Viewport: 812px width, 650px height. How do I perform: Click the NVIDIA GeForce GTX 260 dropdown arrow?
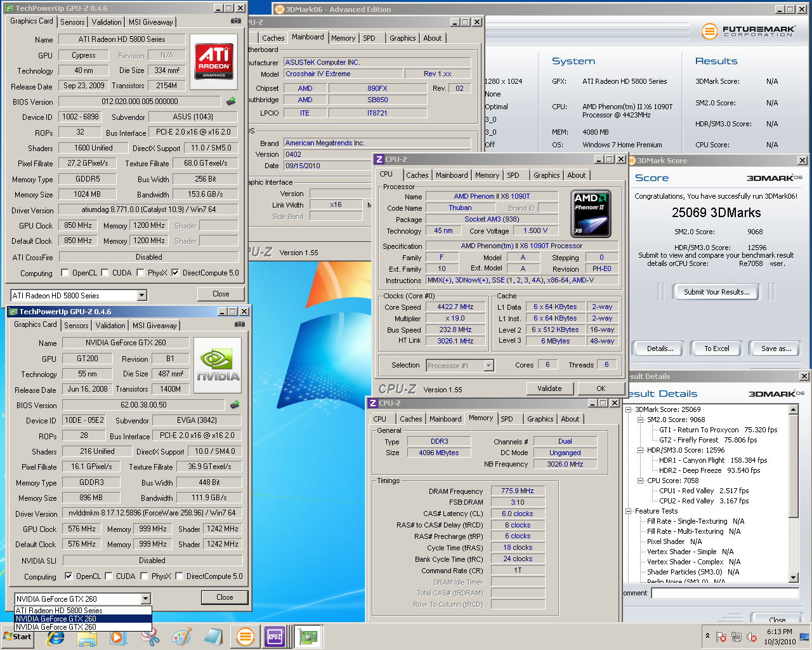[x=146, y=599]
